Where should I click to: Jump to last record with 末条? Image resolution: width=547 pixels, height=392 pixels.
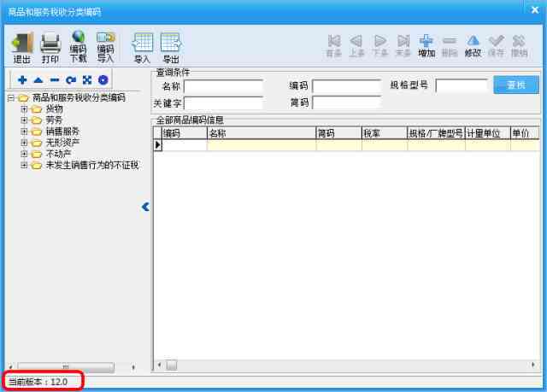click(x=403, y=45)
